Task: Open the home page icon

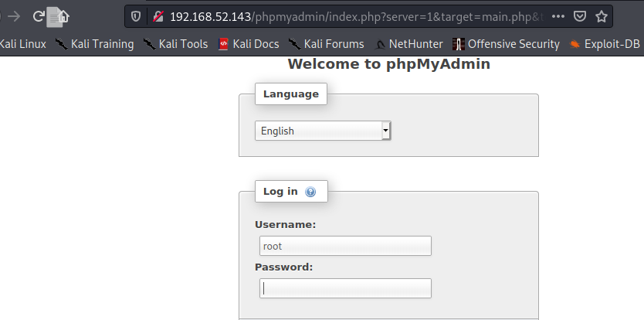Action: tap(63, 16)
